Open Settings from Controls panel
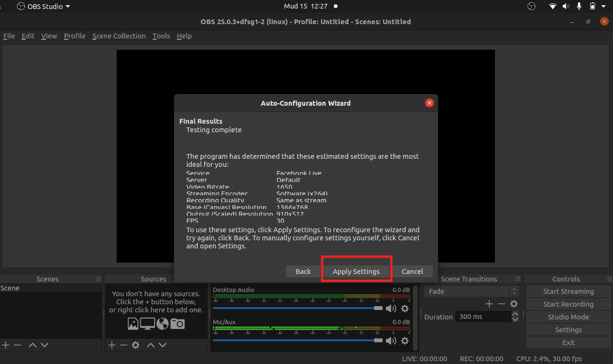The width and height of the screenshot is (613, 364). [568, 330]
